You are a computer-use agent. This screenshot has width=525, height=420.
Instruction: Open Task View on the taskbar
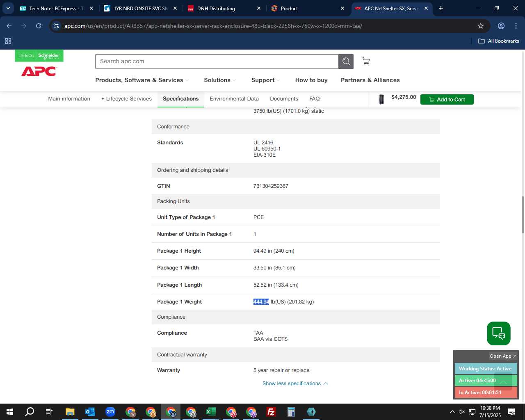pos(49,412)
